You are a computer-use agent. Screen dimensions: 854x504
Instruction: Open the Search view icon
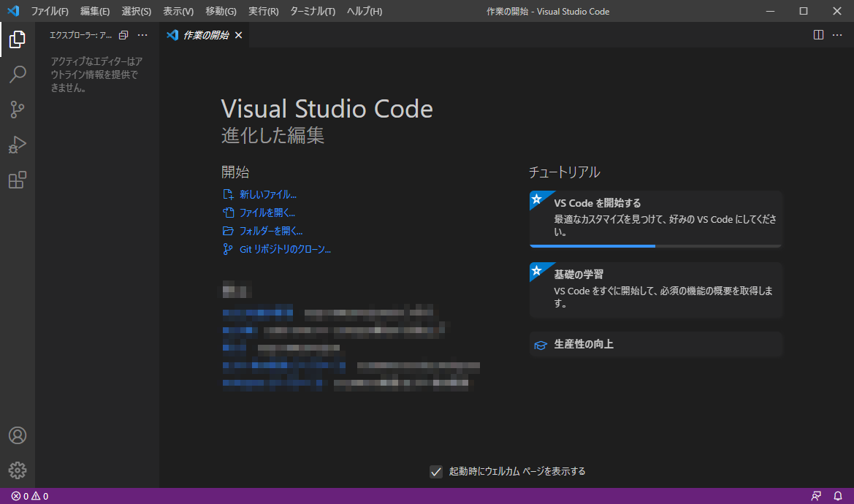click(18, 75)
